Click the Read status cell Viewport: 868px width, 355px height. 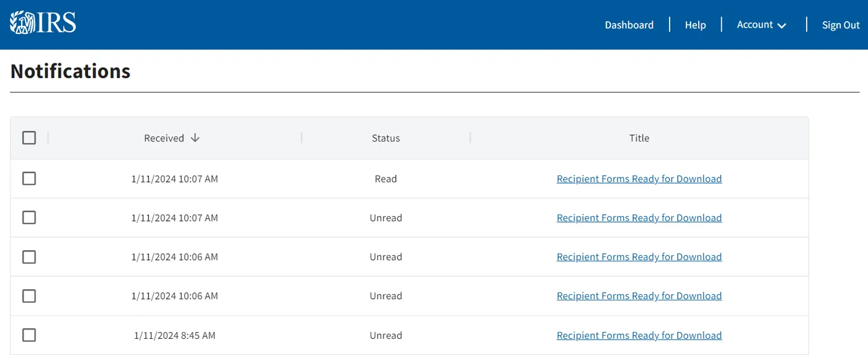[386, 179]
